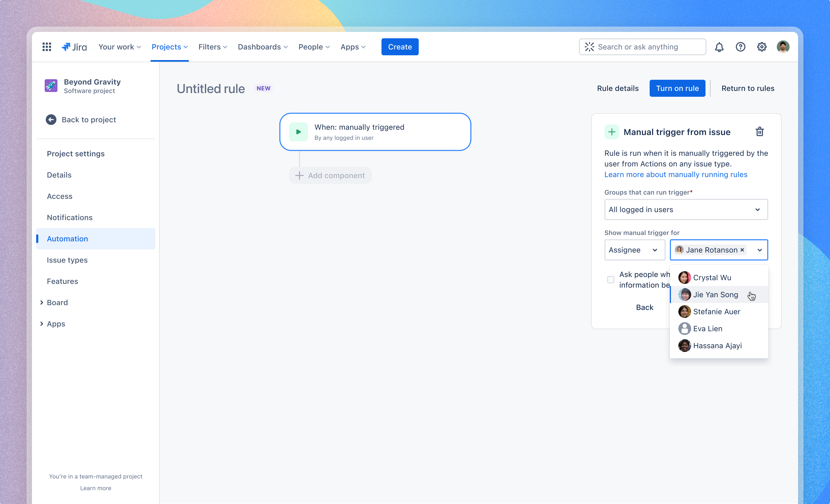Select Eva Lien from the list
Viewport: 830px width, 504px height.
pos(719,329)
